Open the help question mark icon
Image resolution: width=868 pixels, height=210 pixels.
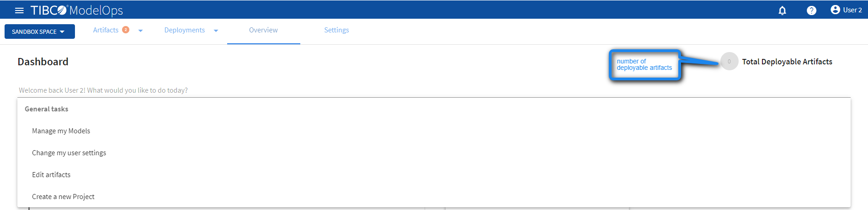click(811, 10)
